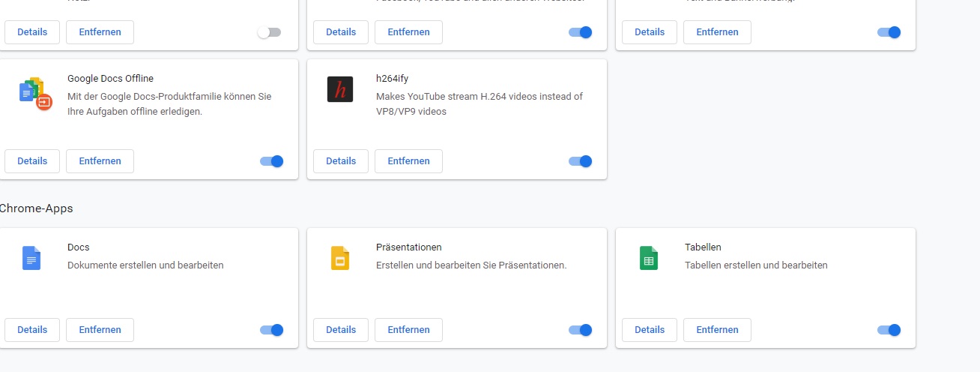This screenshot has height=372, width=980.
Task: Click the Chrome-Apps section heading
Action: 36,208
